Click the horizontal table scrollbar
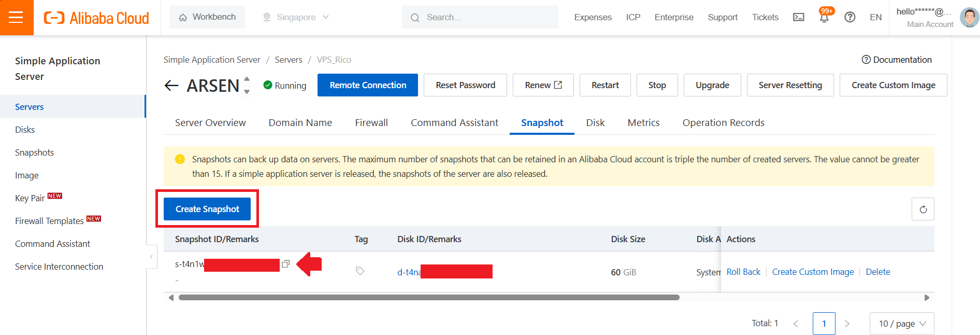 click(x=429, y=298)
